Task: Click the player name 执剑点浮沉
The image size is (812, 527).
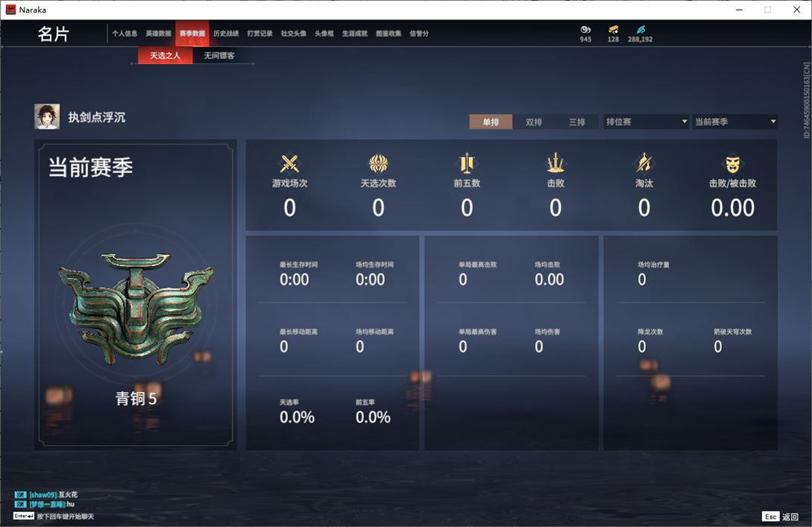Action: (x=97, y=118)
